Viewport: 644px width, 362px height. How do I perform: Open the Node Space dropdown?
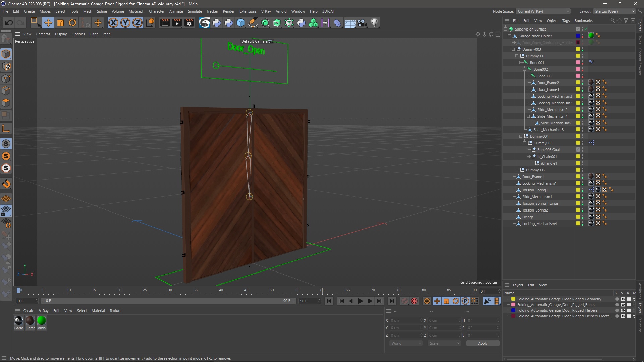pos(543,11)
